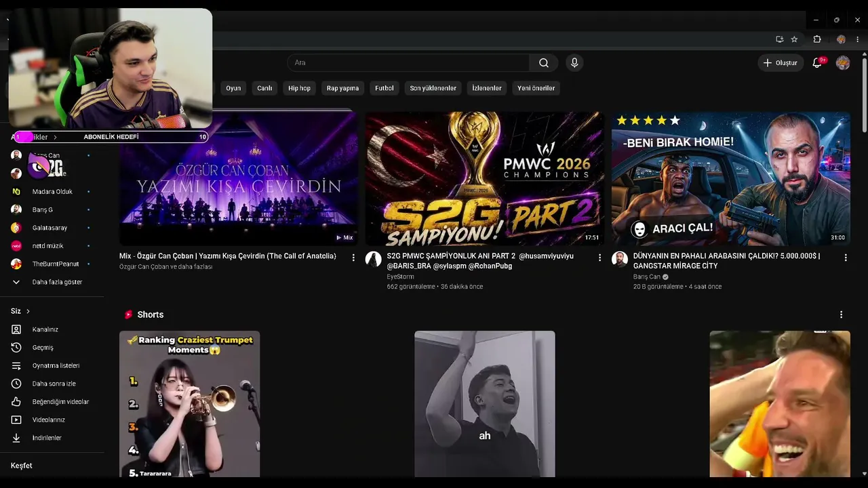This screenshot has width=868, height=488.
Task: Open the TheBurntPeanut subscription
Action: pyautogui.click(x=52, y=264)
